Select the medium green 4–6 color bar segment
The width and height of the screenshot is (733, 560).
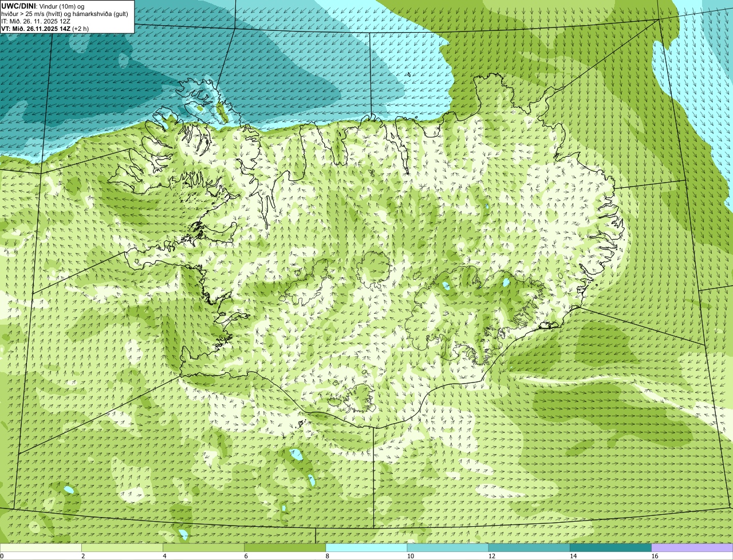click(203, 548)
